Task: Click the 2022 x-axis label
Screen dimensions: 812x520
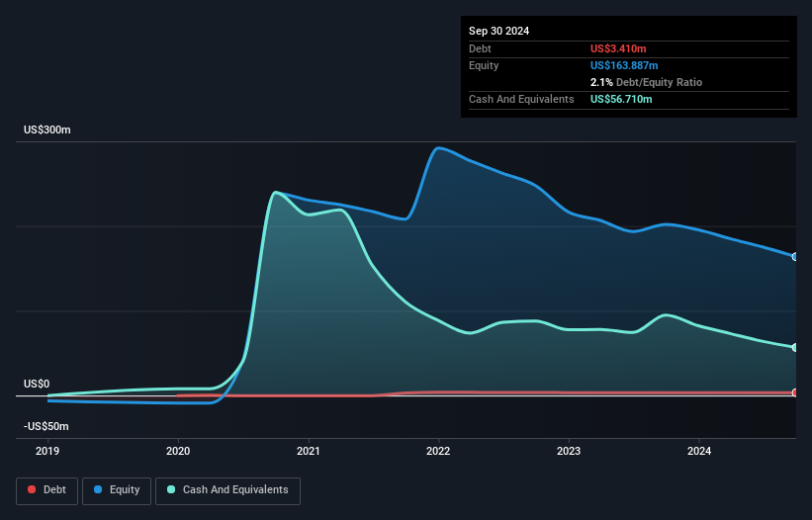Action: pyautogui.click(x=438, y=451)
